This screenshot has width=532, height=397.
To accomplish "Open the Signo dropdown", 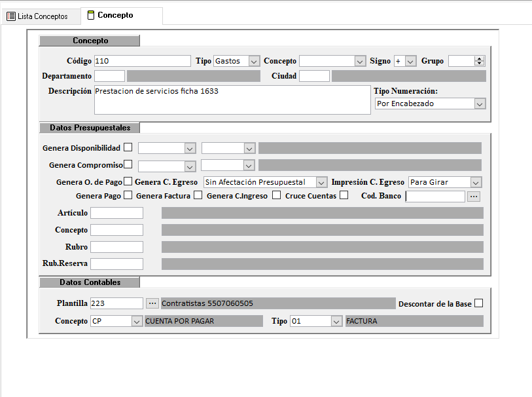I will point(410,61).
